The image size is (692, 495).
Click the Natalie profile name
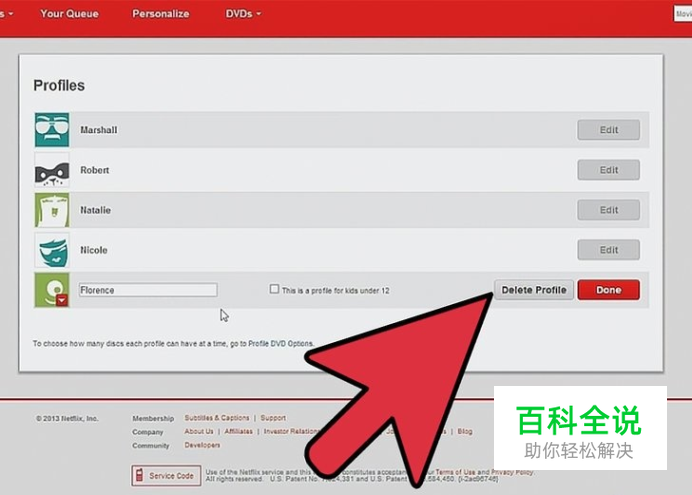pyautogui.click(x=95, y=210)
